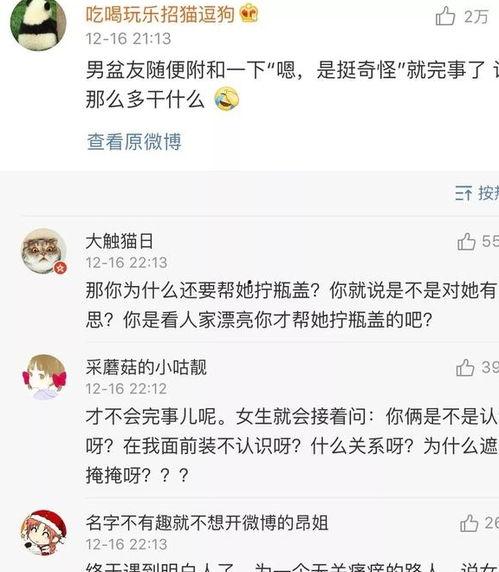Open username 名字不有趣就不想开微博的昂姐

tap(207, 523)
